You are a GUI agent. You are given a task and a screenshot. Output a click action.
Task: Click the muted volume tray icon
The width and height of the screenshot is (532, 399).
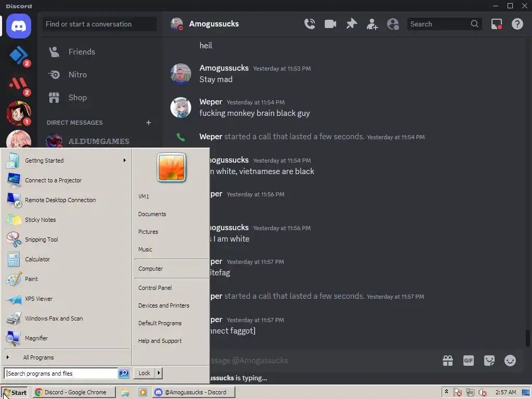[x=482, y=393]
